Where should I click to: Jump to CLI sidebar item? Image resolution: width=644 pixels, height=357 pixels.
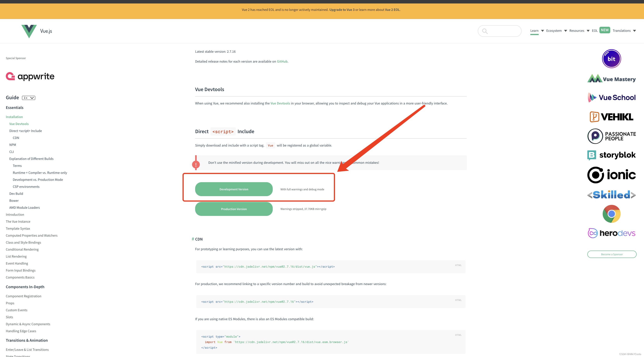[11, 152]
